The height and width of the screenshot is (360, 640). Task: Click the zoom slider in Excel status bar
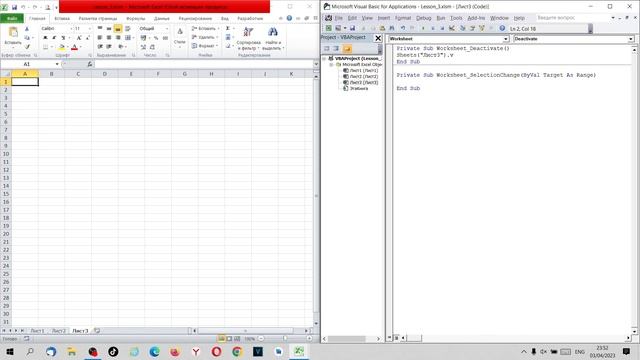point(285,338)
